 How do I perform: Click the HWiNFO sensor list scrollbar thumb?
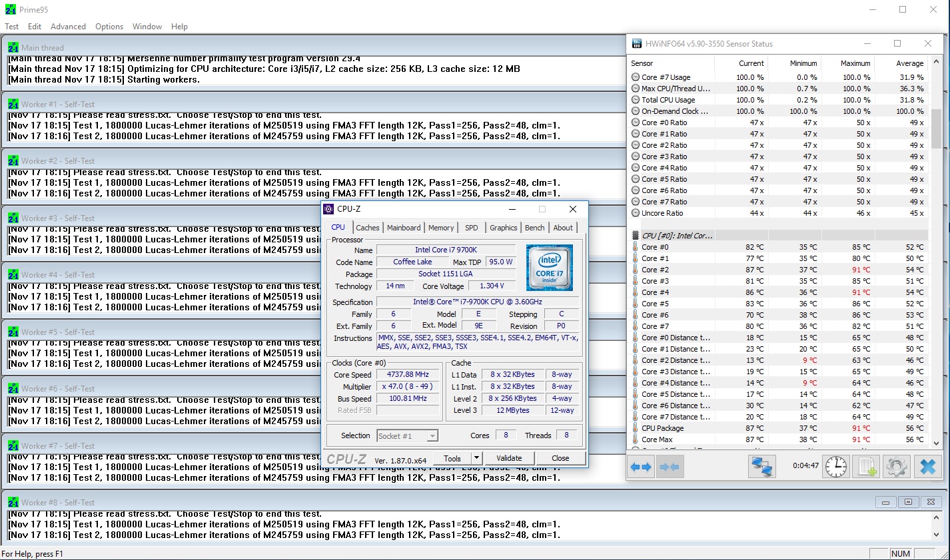936,129
